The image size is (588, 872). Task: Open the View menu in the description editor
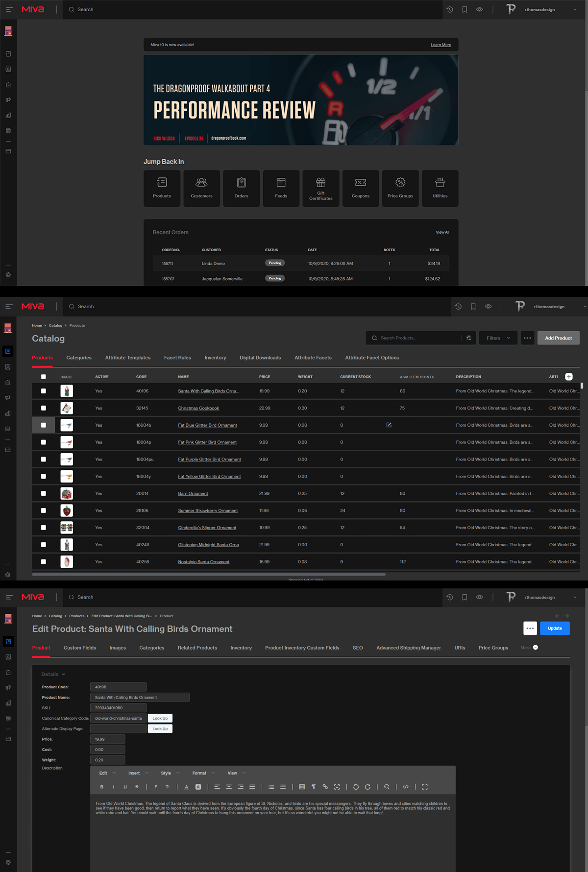click(x=237, y=773)
